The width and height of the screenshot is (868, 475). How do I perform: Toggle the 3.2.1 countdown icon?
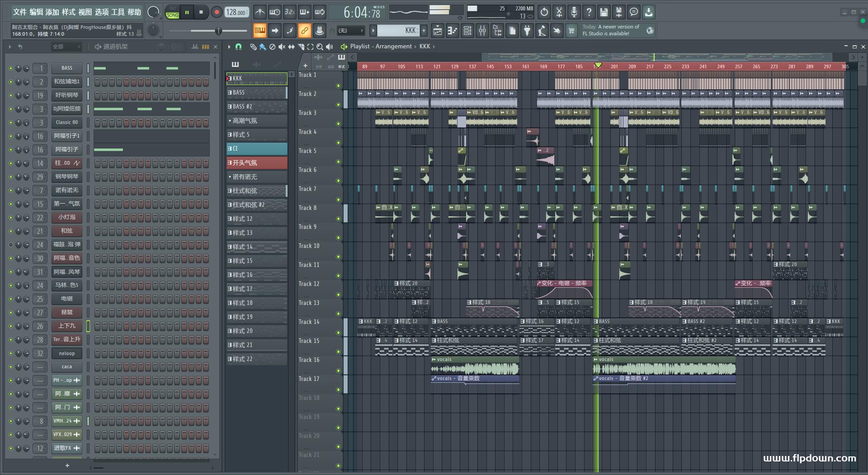290,12
